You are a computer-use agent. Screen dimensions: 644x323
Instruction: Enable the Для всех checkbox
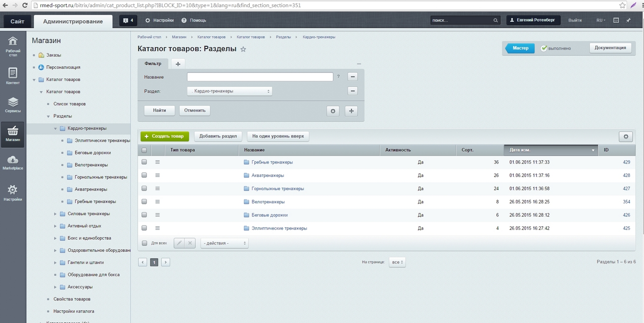(144, 243)
